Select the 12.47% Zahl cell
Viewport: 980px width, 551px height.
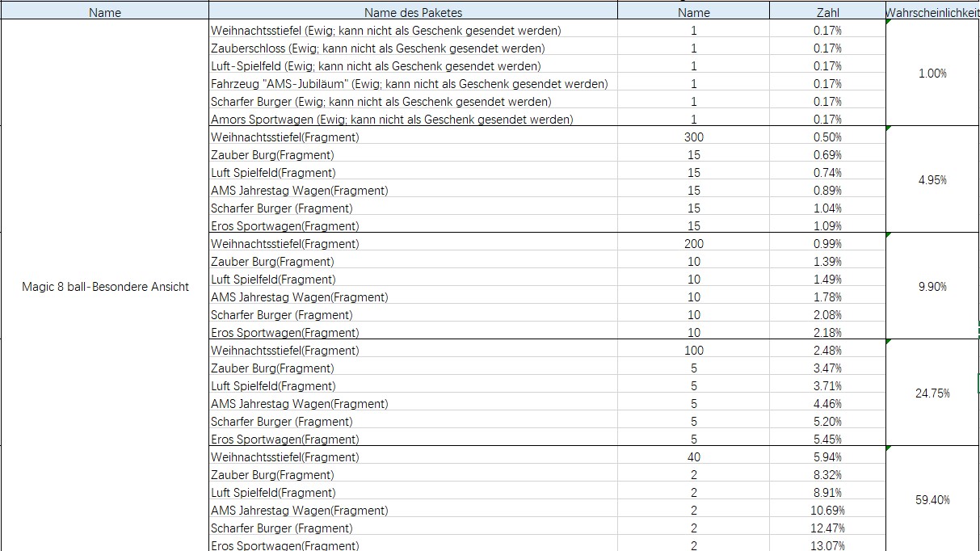pyautogui.click(x=828, y=528)
